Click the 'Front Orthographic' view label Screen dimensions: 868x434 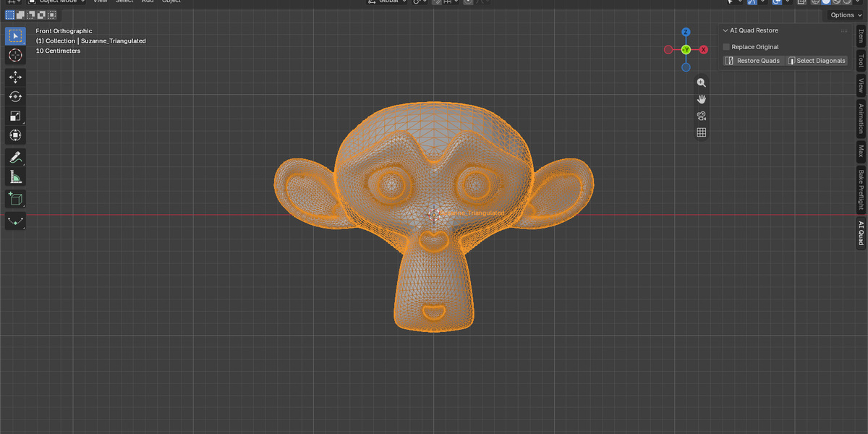point(64,31)
